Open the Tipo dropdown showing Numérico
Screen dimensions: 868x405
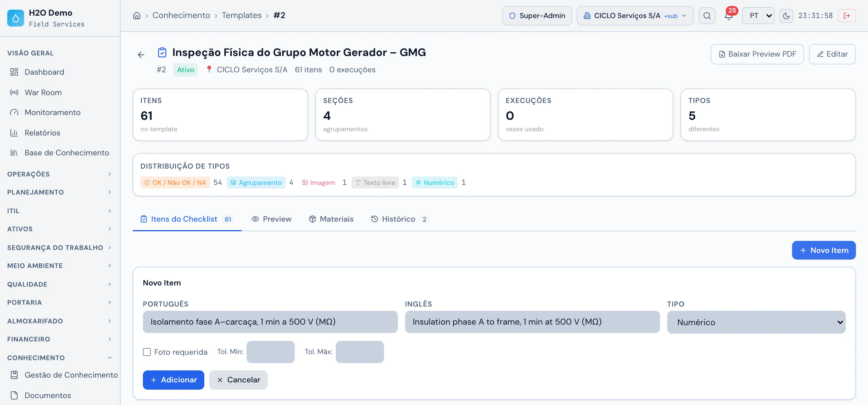click(756, 322)
